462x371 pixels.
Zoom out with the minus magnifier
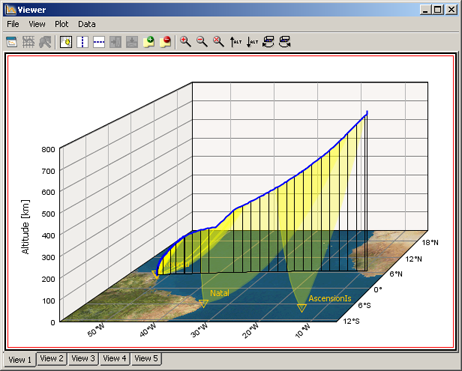[x=202, y=42]
